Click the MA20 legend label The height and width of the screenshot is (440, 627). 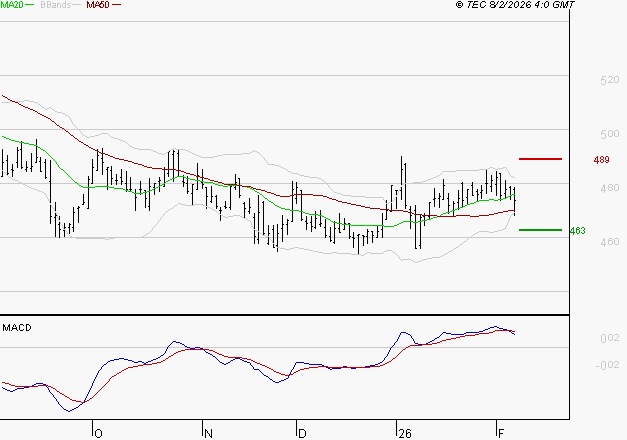pyautogui.click(x=11, y=5)
